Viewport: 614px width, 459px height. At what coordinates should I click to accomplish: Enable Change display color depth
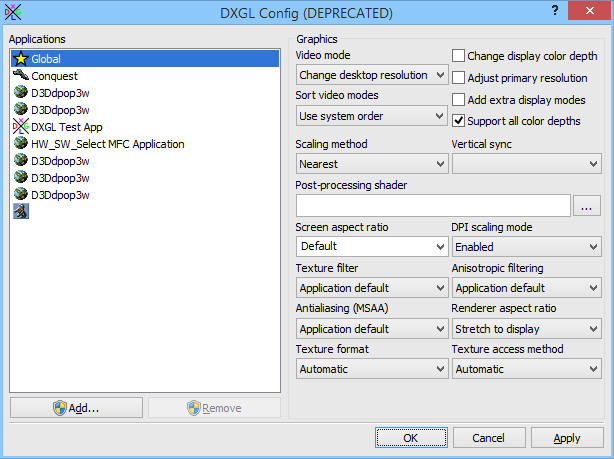click(459, 56)
